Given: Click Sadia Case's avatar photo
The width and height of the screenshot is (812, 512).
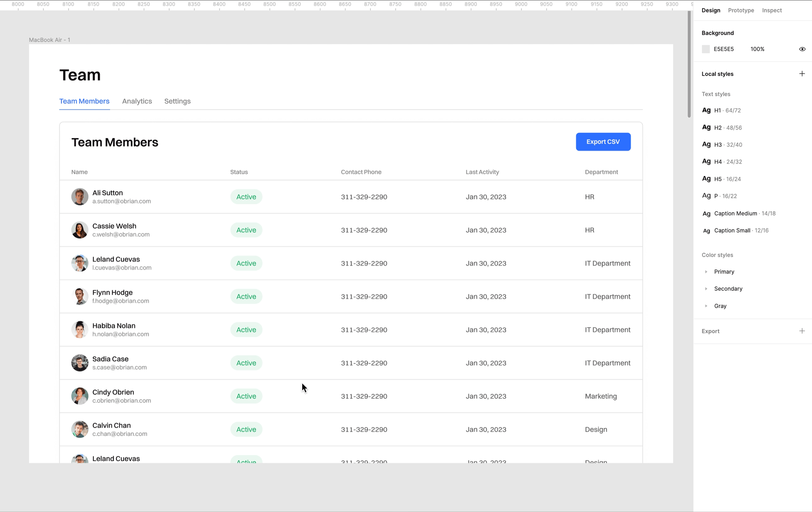Looking at the screenshot, I should click(x=80, y=363).
